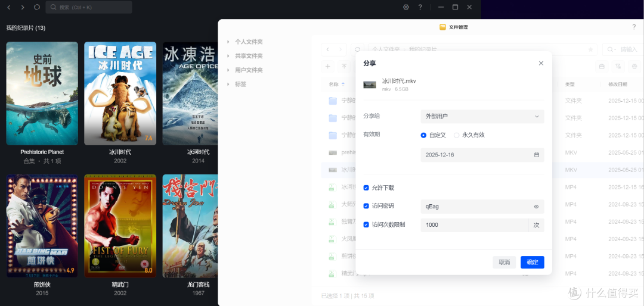Click the 取消 cancel button
Viewport: 644px width, 306px height.
[x=504, y=263]
